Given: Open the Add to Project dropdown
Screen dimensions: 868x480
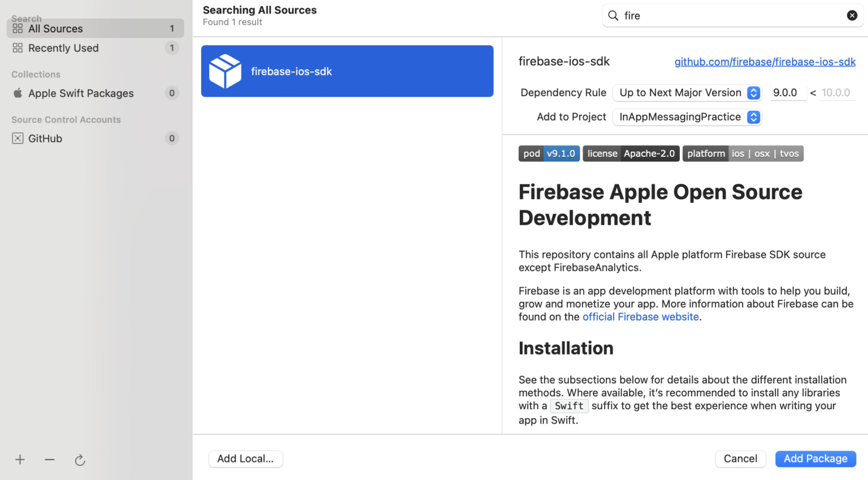Looking at the screenshot, I should (753, 116).
